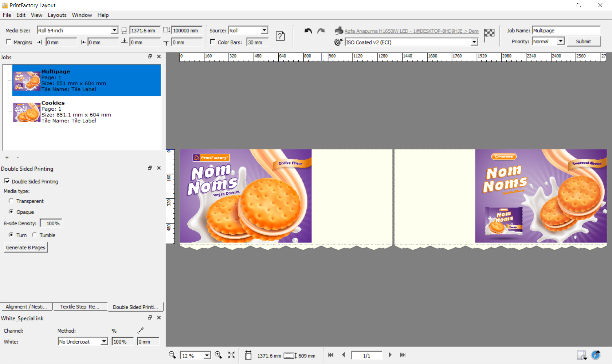Switch to Alignment / Nesting tab
The height and width of the screenshot is (364, 612).
[x=26, y=306]
